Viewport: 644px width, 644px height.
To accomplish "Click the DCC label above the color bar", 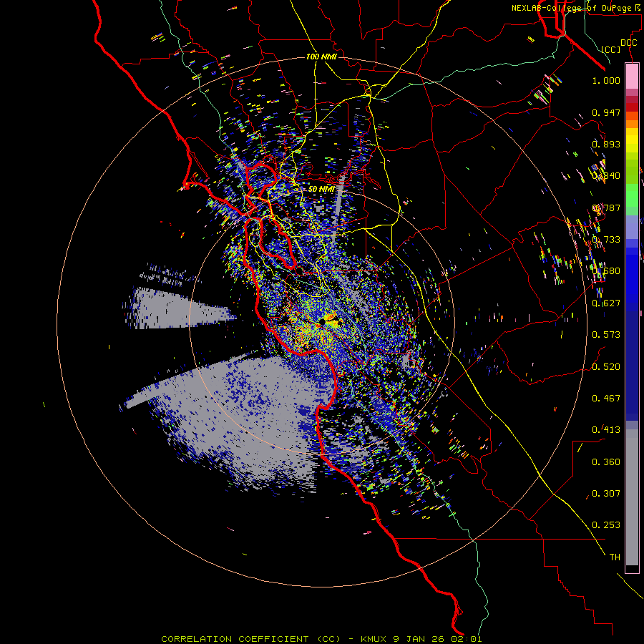I will click(628, 43).
